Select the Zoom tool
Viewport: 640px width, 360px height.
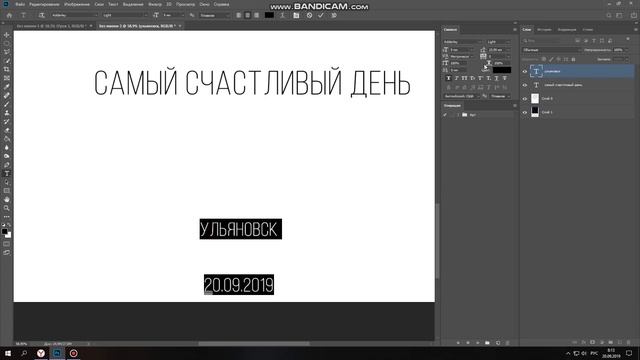(x=7, y=208)
